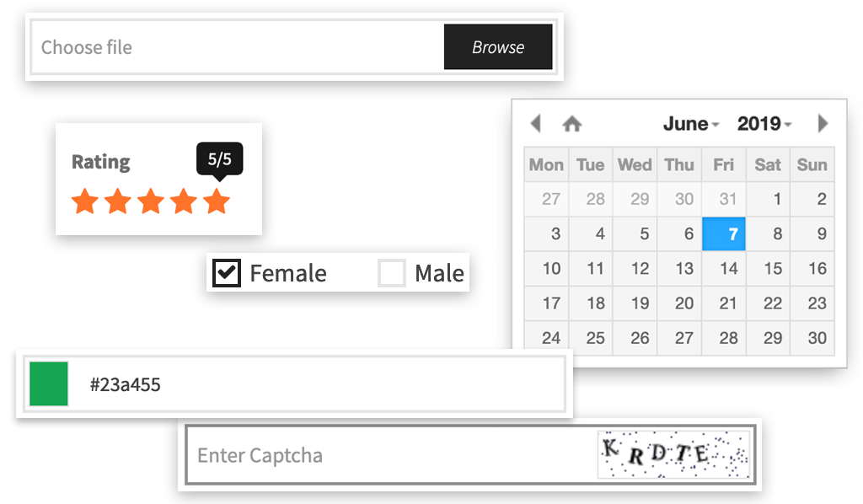Click the green color swatch
Viewport: 863px width, 504px height.
coord(48,383)
